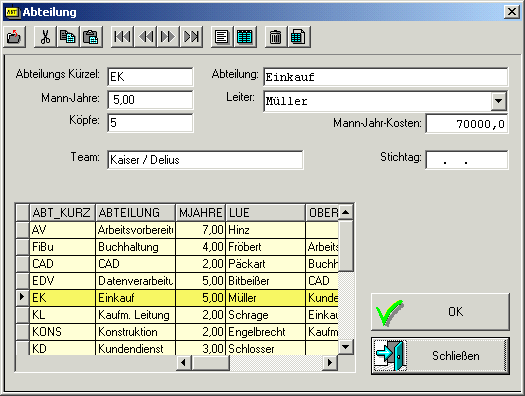
Task: Select the EDV cell
Action: [x=62, y=281]
